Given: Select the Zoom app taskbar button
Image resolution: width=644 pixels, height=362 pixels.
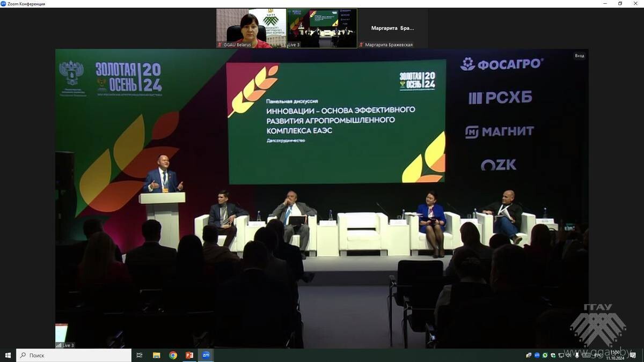Looking at the screenshot, I should click(x=206, y=355).
